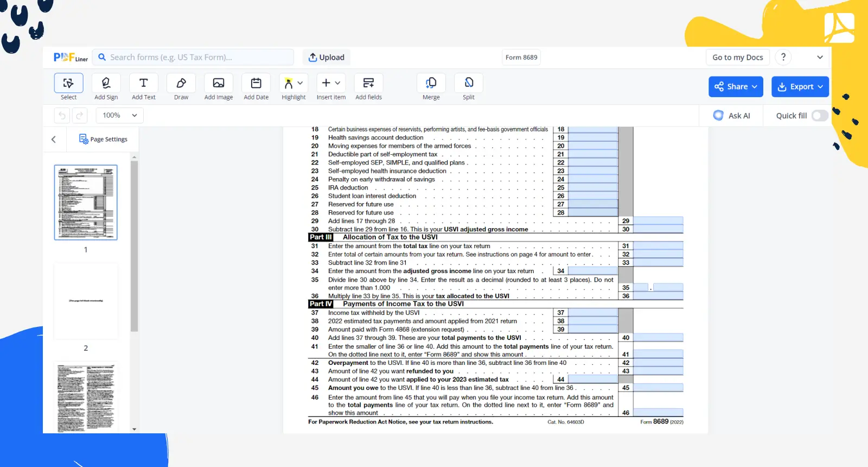This screenshot has height=467, width=868.
Task: Click the Add Image icon
Action: pyautogui.click(x=219, y=84)
